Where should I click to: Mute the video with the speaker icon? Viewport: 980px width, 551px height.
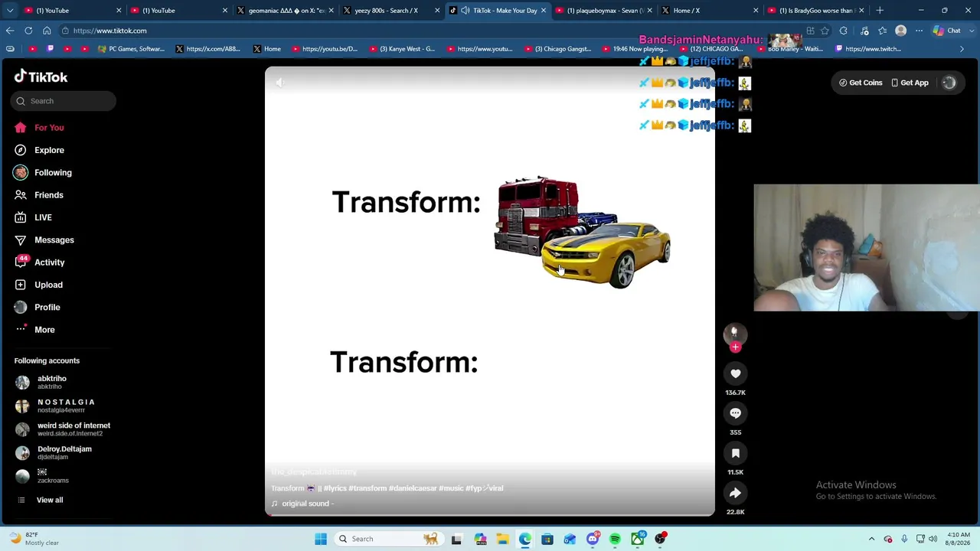(x=280, y=82)
